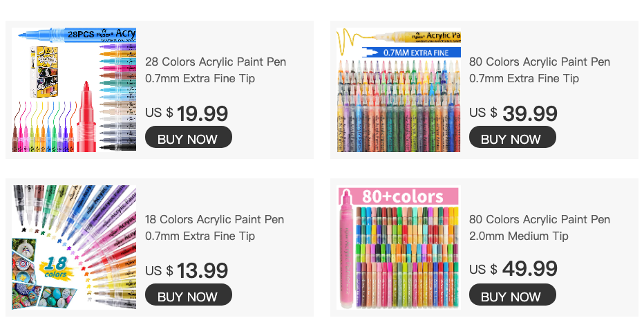The image size is (644, 336).
Task: Open the 0.7MM EXTRA FINE 80-pen product image
Action: pos(399,90)
